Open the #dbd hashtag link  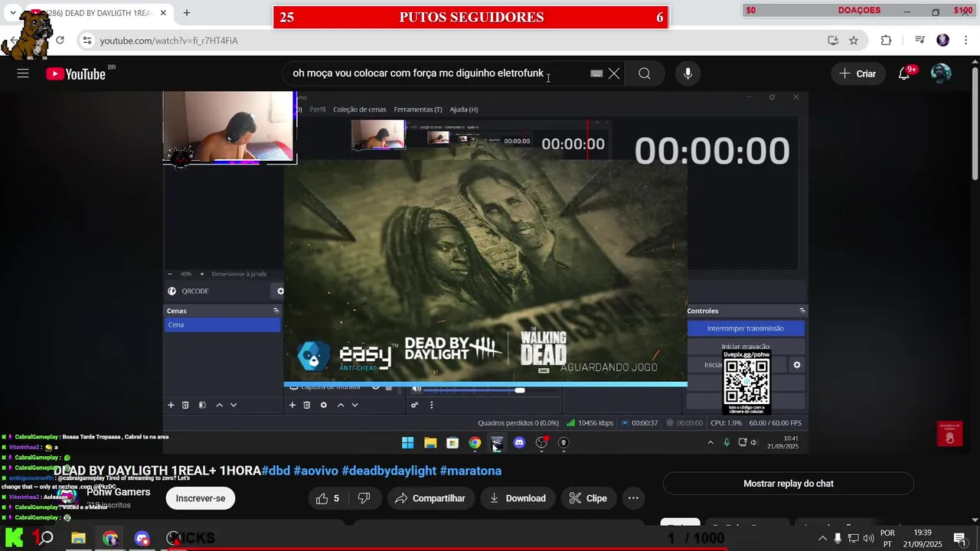(276, 471)
